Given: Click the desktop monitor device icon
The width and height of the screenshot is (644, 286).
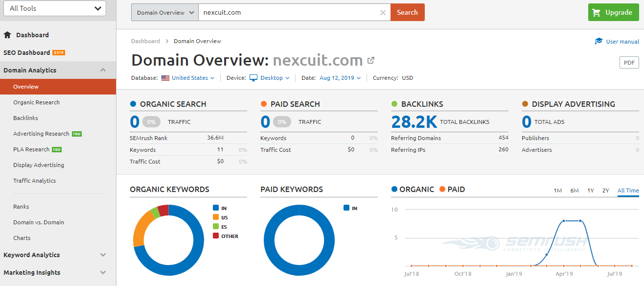Looking at the screenshot, I should pos(253,78).
